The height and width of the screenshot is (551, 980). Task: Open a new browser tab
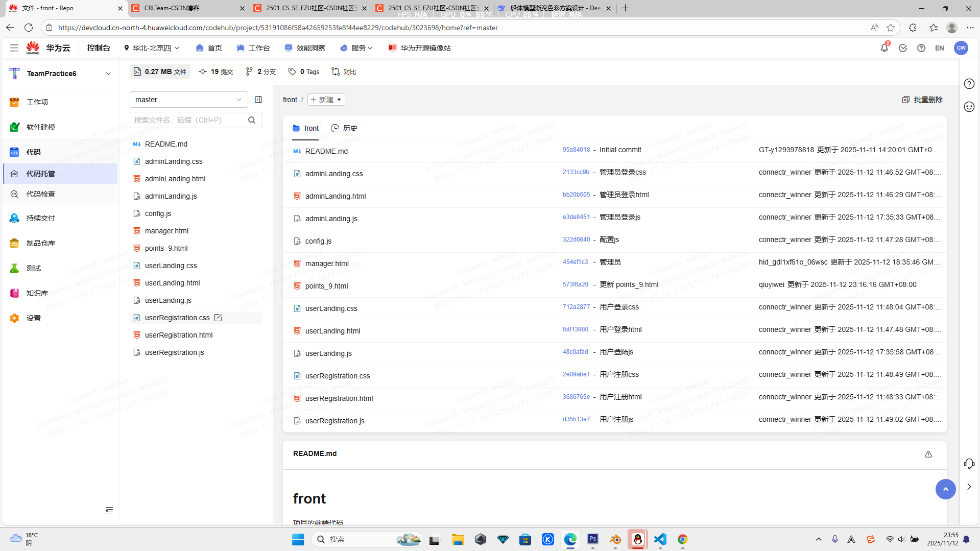(625, 8)
